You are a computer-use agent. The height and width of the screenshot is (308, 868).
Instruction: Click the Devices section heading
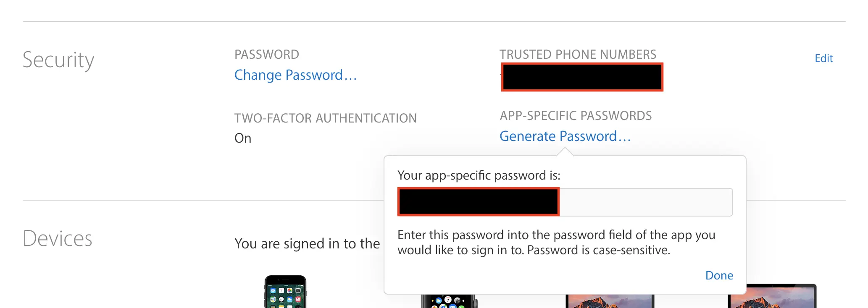[58, 238]
